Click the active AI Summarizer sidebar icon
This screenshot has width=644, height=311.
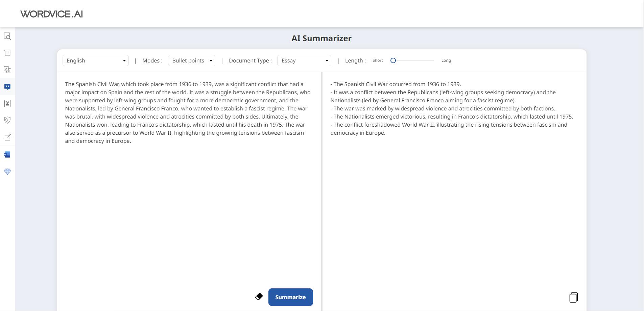(x=7, y=87)
